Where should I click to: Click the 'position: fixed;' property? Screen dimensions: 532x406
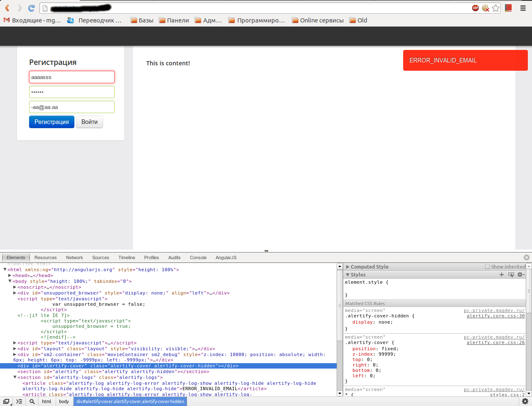coord(375,349)
